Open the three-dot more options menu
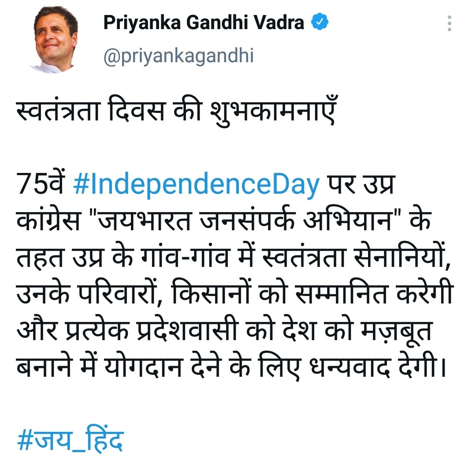The image size is (476, 476). [449, 23]
